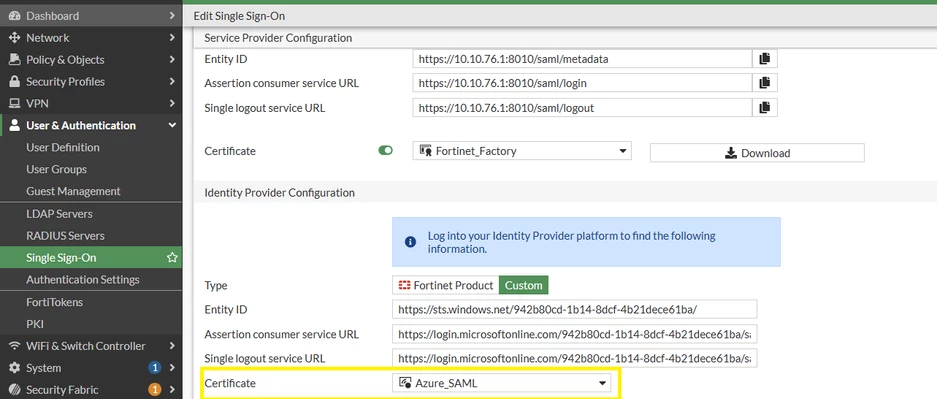Expand the Security Fabric chevron
Image resolution: width=937 pixels, height=399 pixels.
coord(172,390)
